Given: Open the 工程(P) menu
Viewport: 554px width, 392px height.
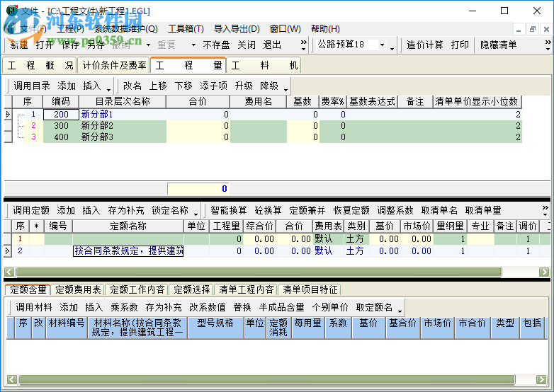Looking at the screenshot, I should coord(70,29).
